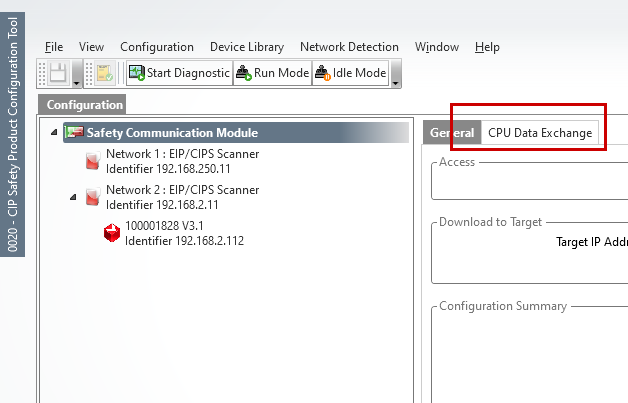
Task: Click the second toolbar drag handle grip
Action: pyautogui.click(x=89, y=73)
